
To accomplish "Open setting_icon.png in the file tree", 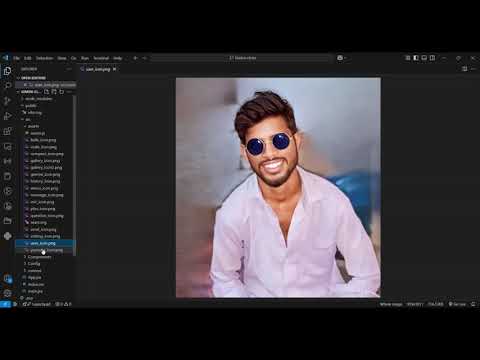I will [x=45, y=236].
